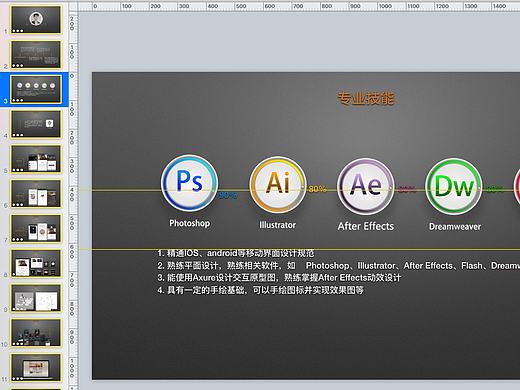The height and width of the screenshot is (390, 520).
Task: Open slide 4 thumbnail
Action: (x=36, y=124)
